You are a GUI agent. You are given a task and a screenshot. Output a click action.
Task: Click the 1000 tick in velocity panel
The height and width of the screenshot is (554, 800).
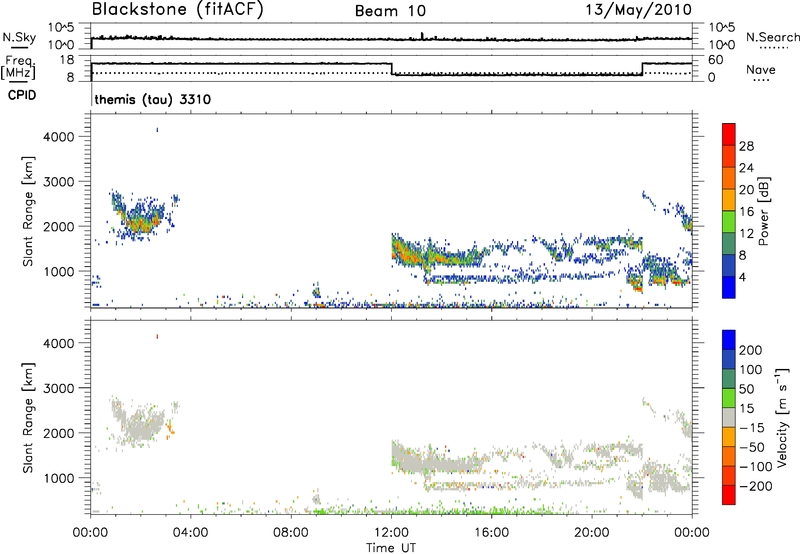click(x=59, y=478)
